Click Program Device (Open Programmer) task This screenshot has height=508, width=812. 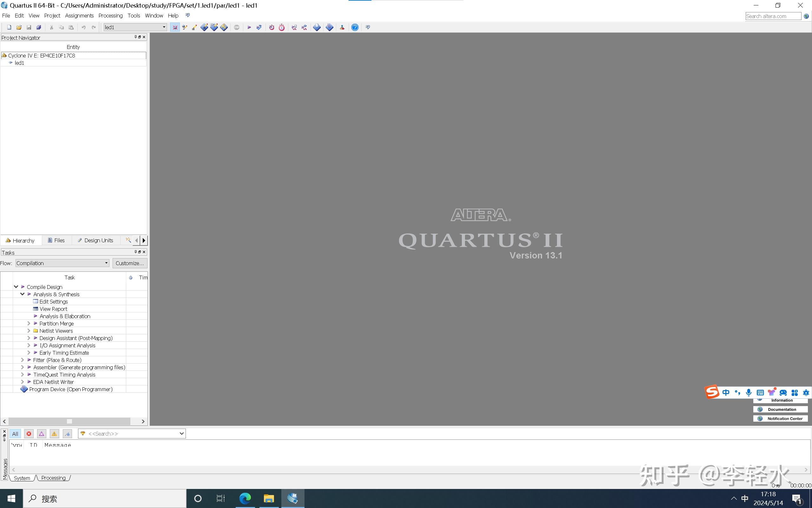[x=71, y=389]
